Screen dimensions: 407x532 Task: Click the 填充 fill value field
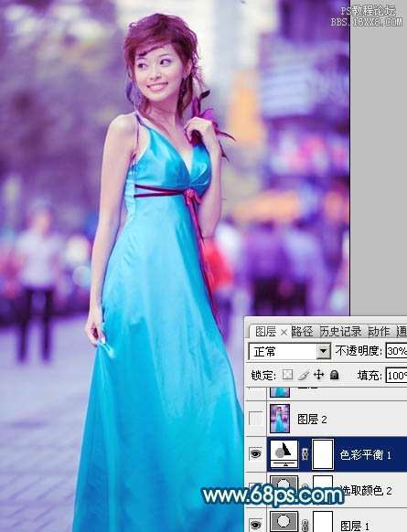tap(396, 376)
